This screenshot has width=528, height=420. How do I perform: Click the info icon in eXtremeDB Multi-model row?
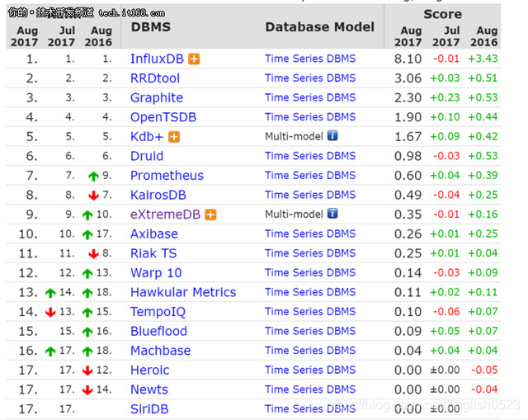[x=332, y=214]
